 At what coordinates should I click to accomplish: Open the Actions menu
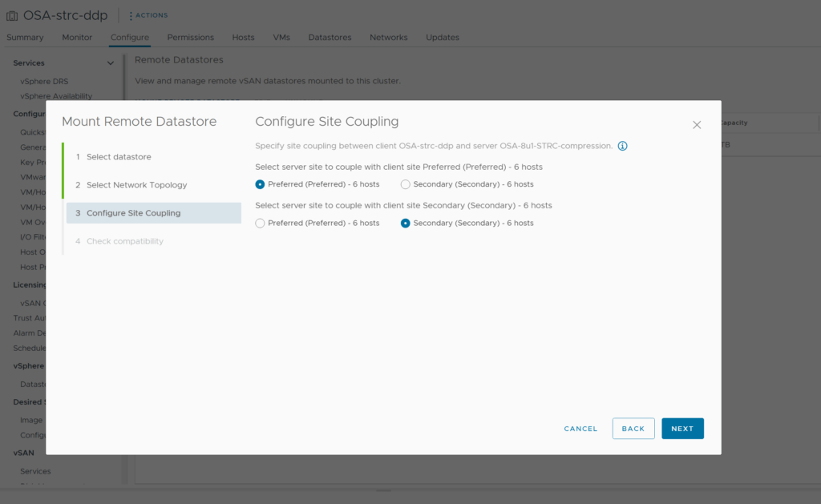click(x=148, y=15)
